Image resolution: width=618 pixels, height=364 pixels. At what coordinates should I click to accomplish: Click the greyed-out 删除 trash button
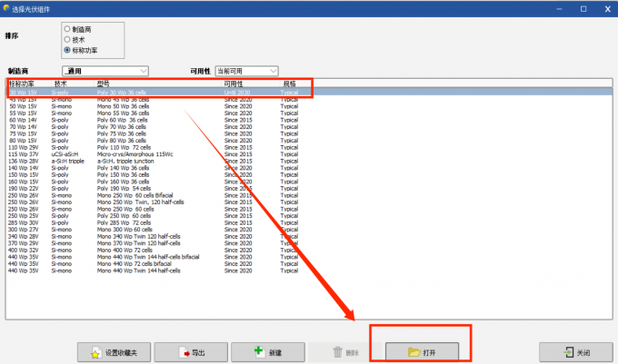[x=345, y=352]
